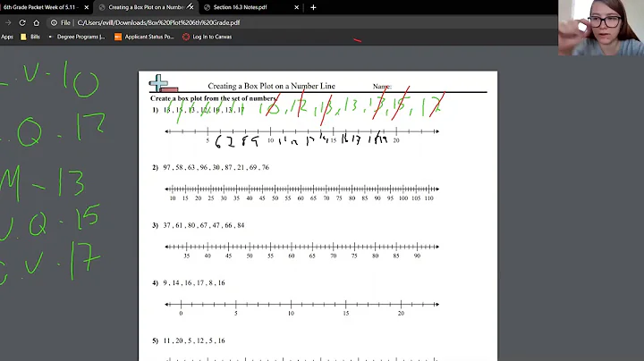Click the 50 label on problem 2 number line

pyautogui.click(x=275, y=198)
